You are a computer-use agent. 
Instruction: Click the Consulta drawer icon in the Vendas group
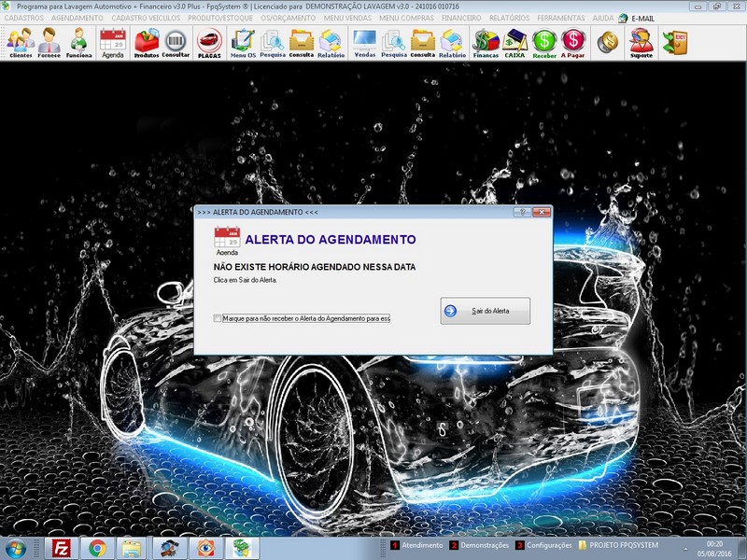pos(423,43)
